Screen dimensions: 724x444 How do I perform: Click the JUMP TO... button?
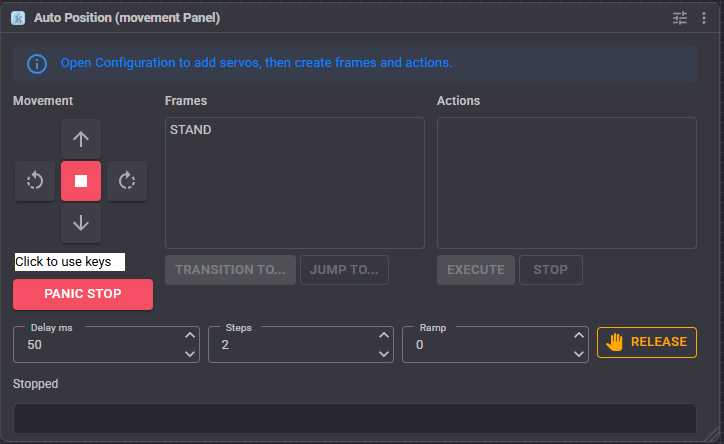(344, 270)
